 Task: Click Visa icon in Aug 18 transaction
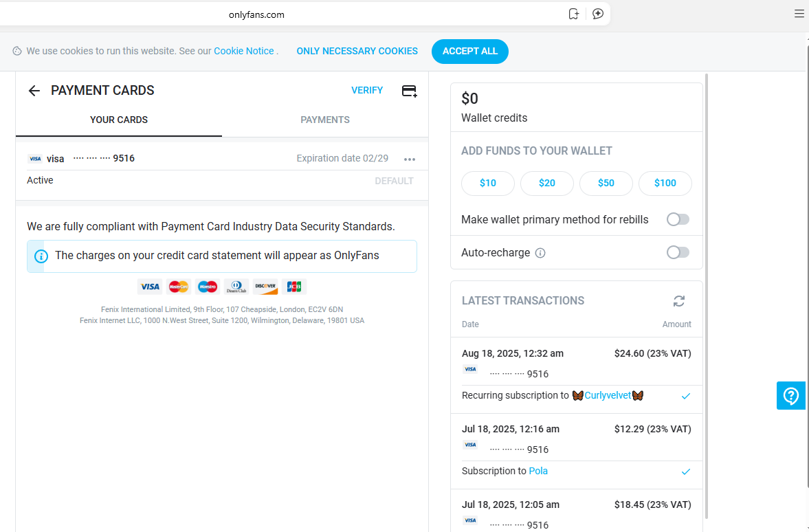pyautogui.click(x=470, y=369)
